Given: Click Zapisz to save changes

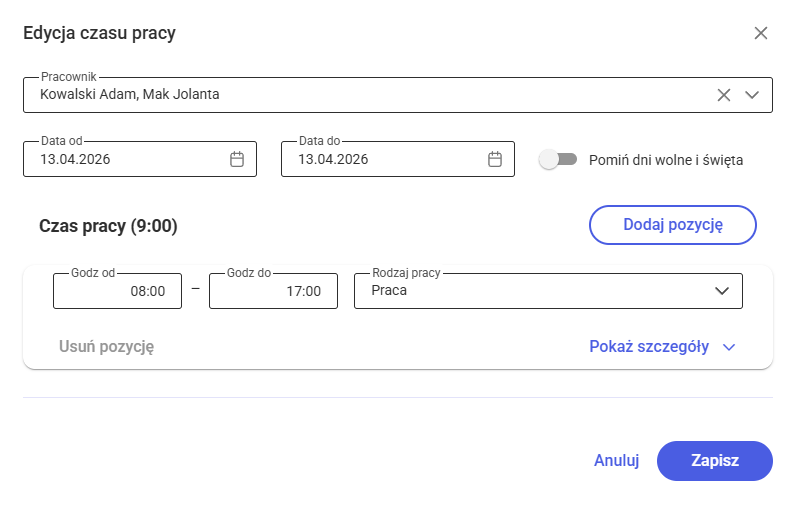Looking at the screenshot, I should (715, 461).
